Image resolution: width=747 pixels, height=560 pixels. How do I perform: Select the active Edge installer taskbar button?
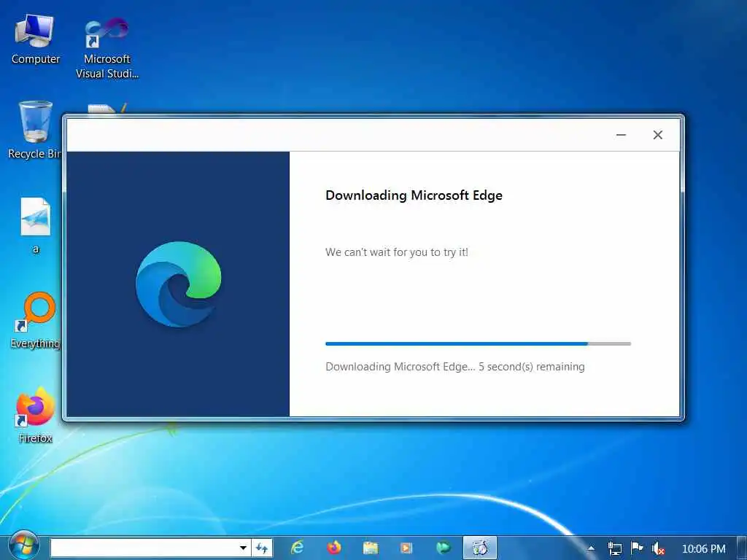(480, 548)
